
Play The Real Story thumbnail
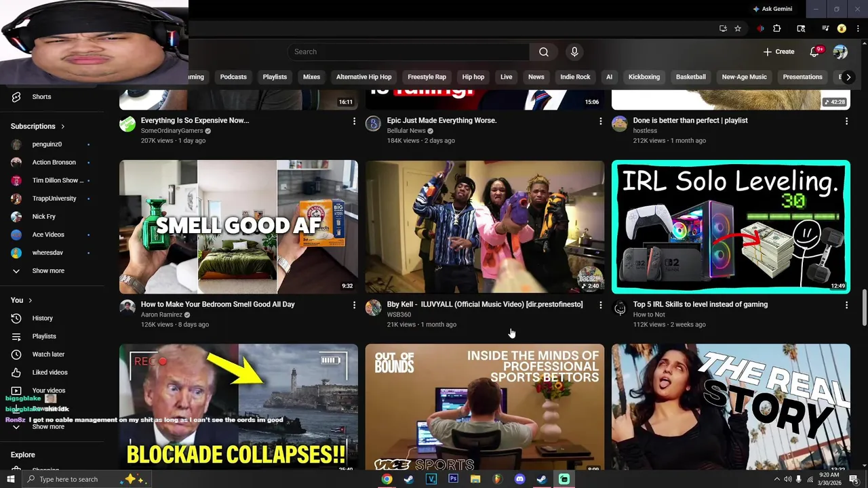731,407
